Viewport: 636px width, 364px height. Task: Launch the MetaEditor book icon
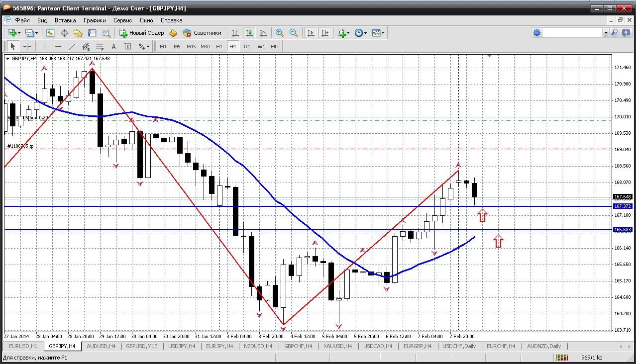pos(173,33)
